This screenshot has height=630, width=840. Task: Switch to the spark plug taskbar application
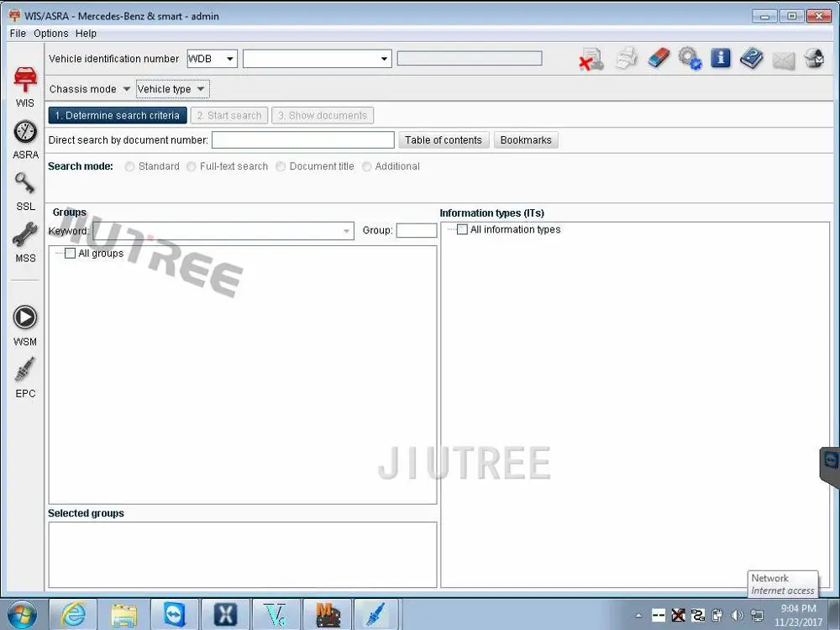[377, 615]
